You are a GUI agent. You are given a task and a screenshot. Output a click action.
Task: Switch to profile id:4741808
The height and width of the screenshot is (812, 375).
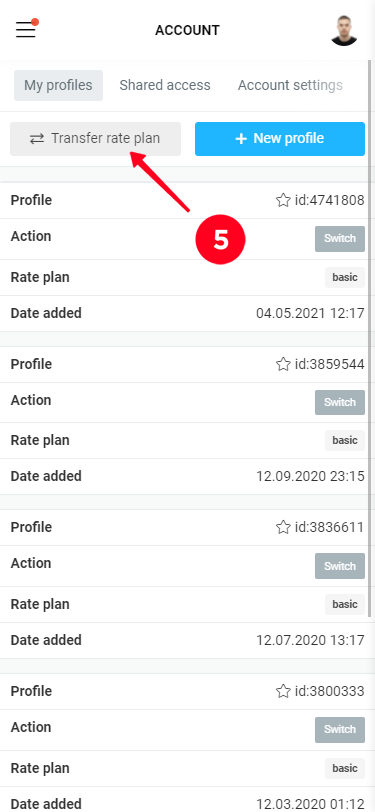pyautogui.click(x=340, y=239)
